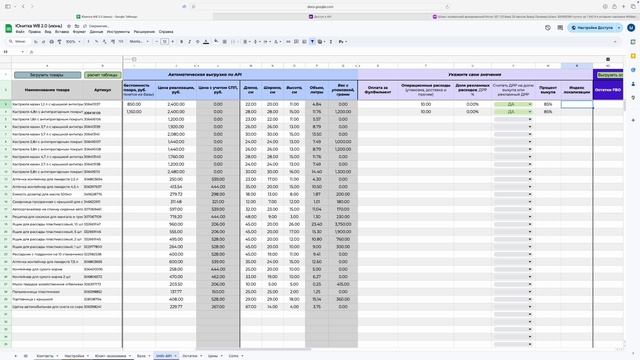Click the Остатки FBO header cell
Viewport: 640px width, 360px height.
click(608, 90)
